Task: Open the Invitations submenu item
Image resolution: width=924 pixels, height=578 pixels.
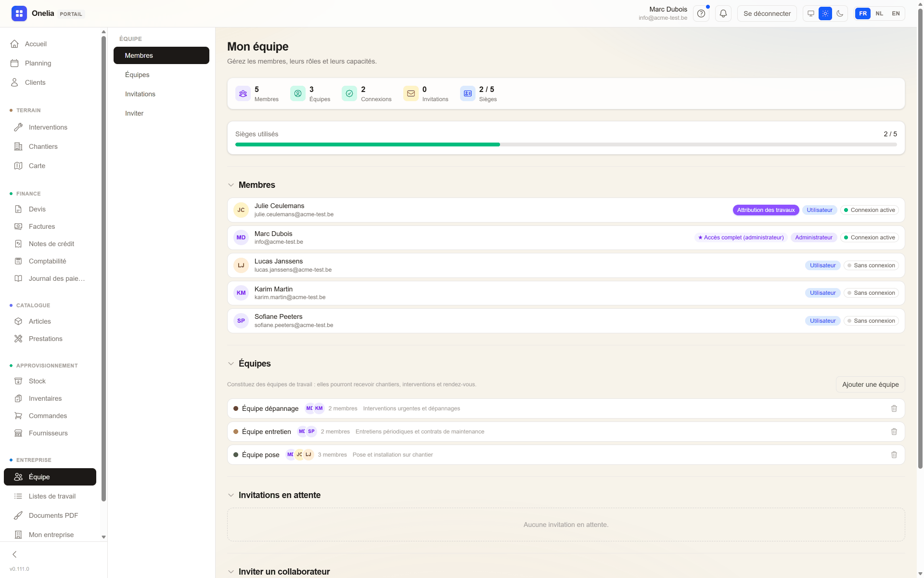Action: 161,94
